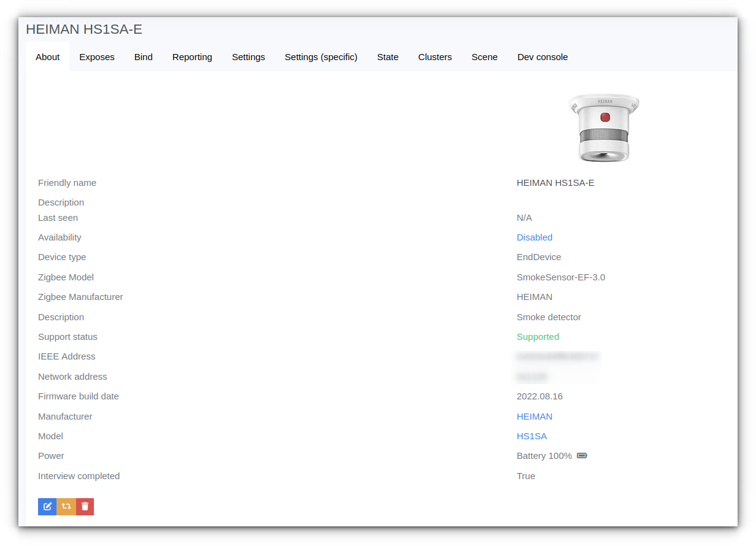Click the Model label
This screenshot has width=756, height=546.
(50, 436)
